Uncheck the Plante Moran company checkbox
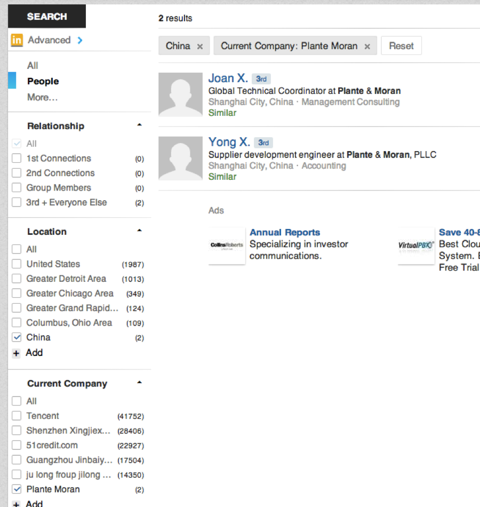The image size is (480, 507). click(x=16, y=489)
